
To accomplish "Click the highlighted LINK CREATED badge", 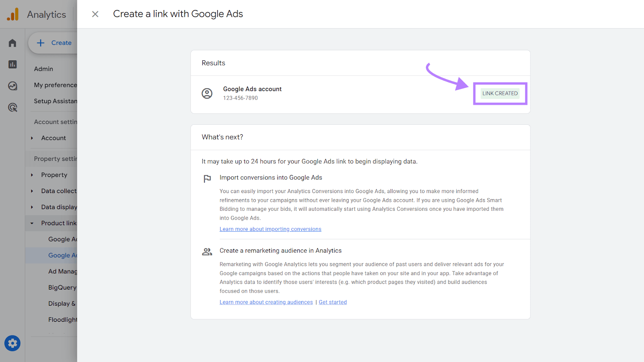I will (x=500, y=93).
